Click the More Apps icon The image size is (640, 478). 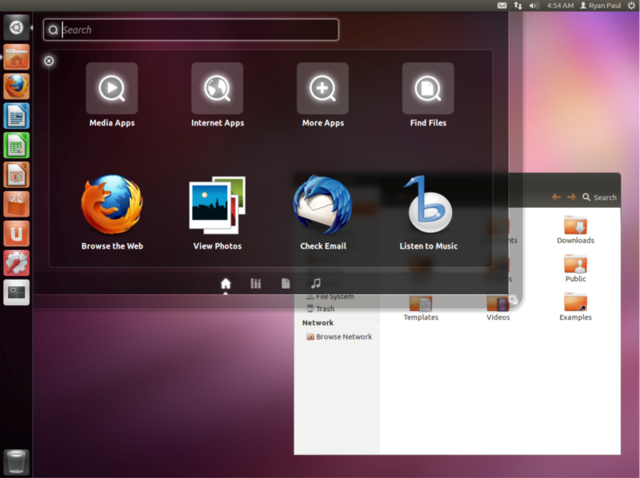(322, 88)
